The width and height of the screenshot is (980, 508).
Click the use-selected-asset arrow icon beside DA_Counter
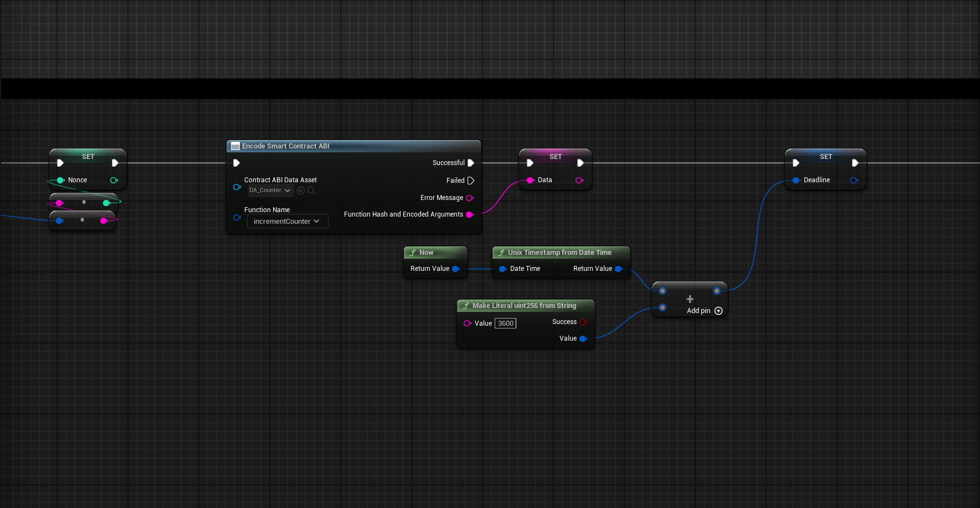(x=301, y=191)
